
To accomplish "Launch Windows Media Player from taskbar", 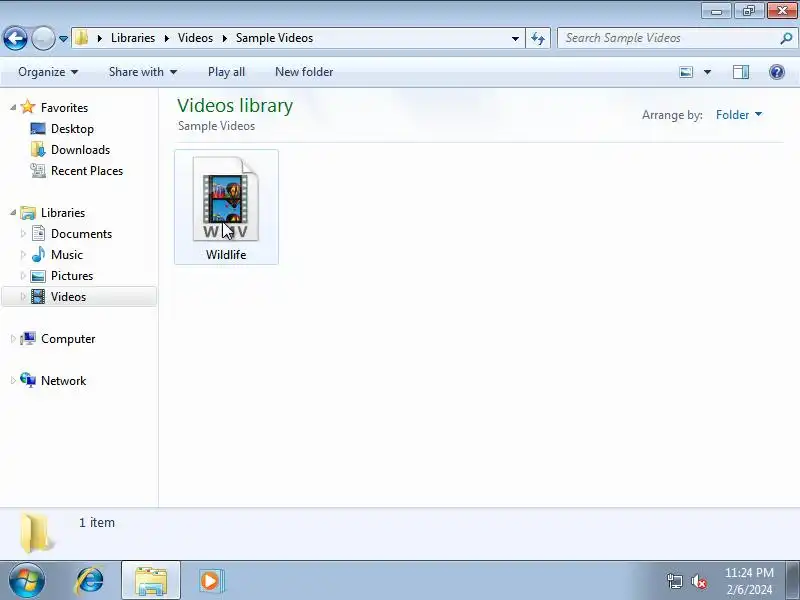I will pyautogui.click(x=211, y=580).
